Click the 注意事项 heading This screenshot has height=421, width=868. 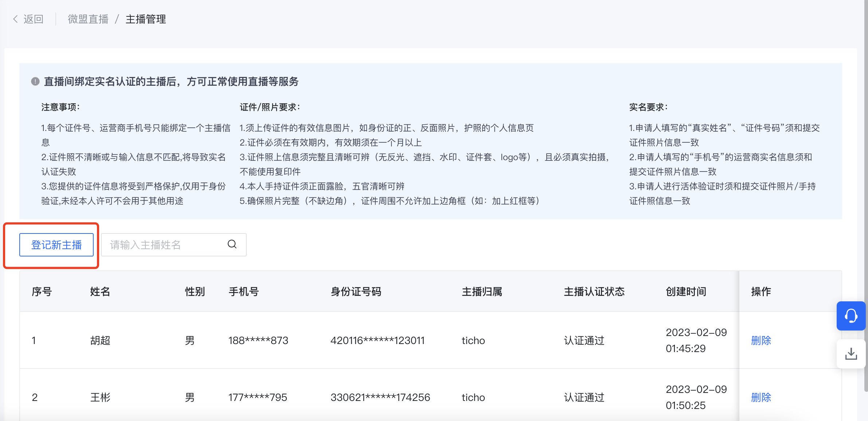(60, 107)
